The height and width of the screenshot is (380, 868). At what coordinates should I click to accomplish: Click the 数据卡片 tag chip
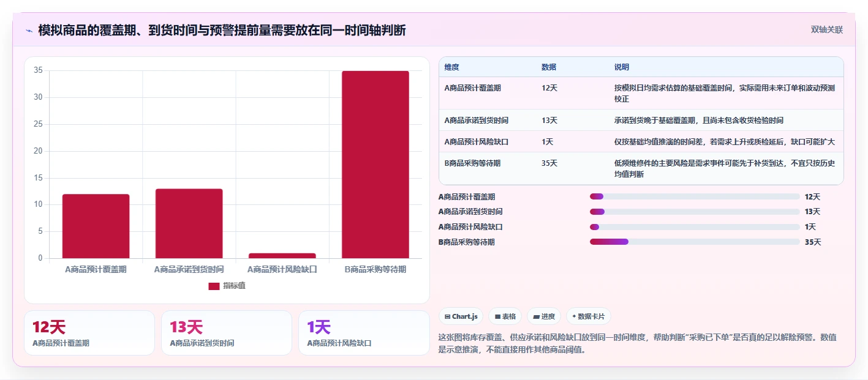tap(588, 316)
